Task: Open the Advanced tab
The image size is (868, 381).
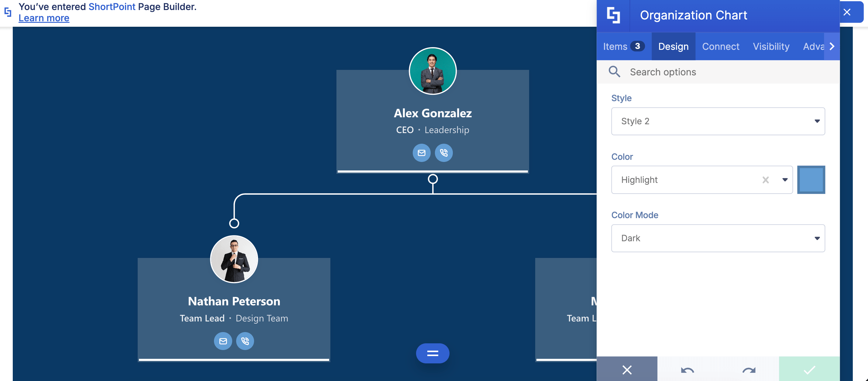Action: 813,46
